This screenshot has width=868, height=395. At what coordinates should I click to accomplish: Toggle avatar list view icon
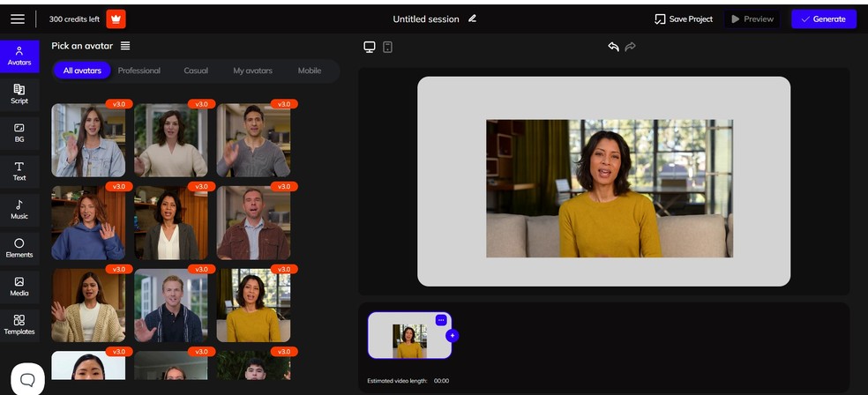pos(125,46)
